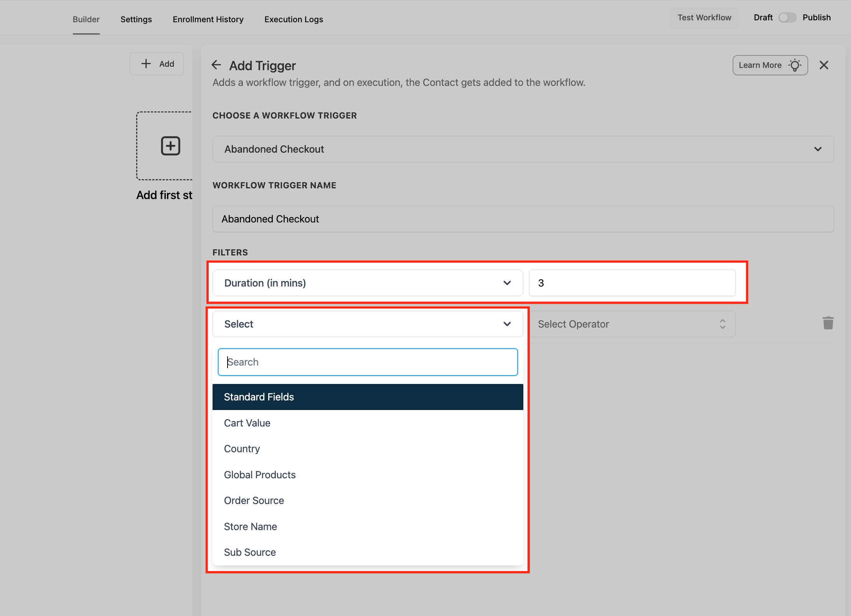Pick Order Source in dropdown list
The image size is (851, 616).
[x=254, y=501]
